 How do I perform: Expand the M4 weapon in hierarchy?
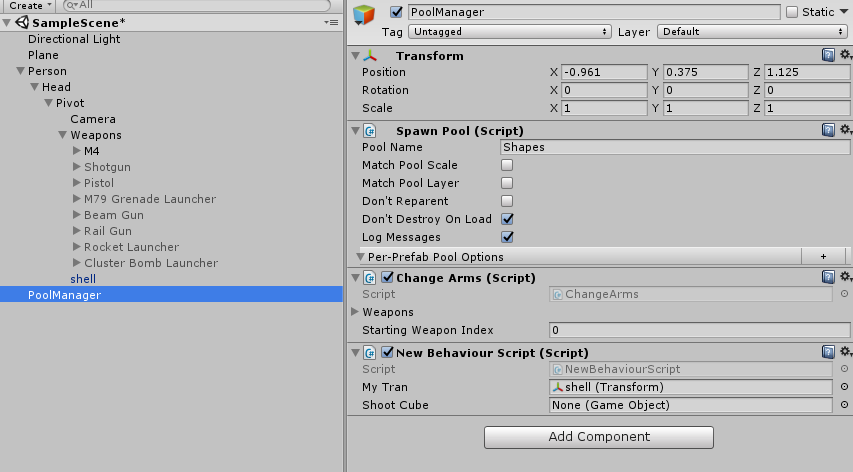point(77,151)
